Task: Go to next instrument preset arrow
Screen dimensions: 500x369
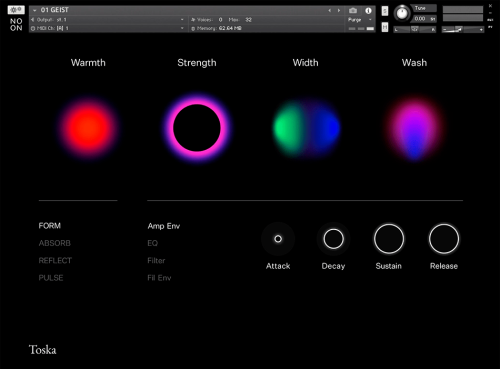Action: pyautogui.click(x=339, y=11)
